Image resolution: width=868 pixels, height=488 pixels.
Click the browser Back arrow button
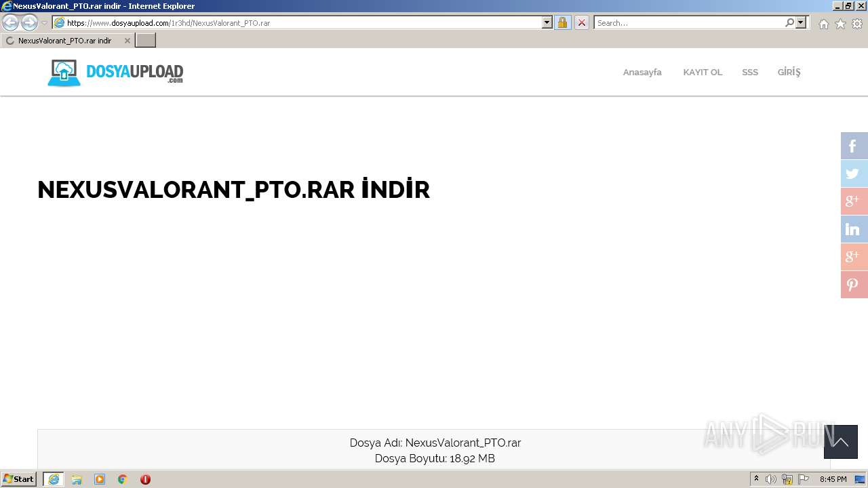[x=10, y=23]
